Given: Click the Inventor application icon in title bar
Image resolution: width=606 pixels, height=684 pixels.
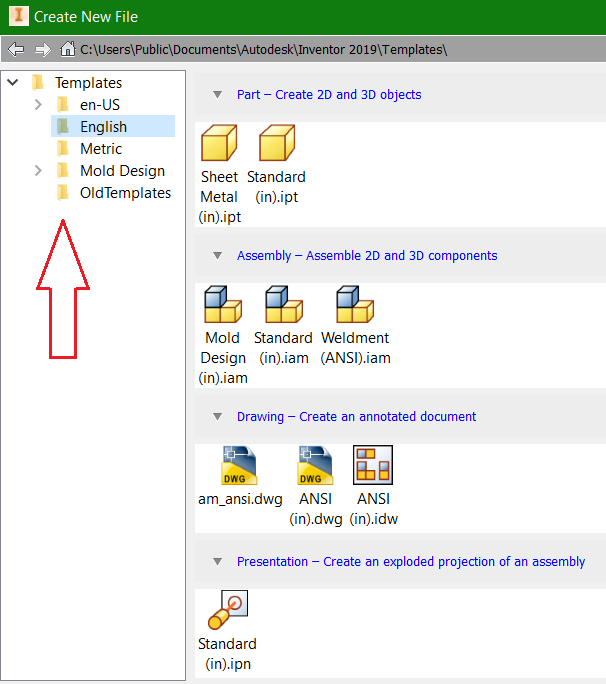Looking at the screenshot, I should (19, 16).
